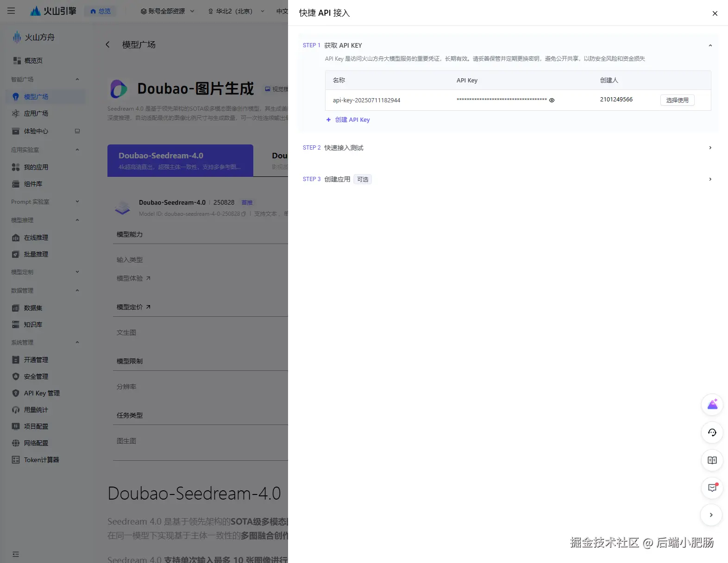Click the 数据集 sidebar icon
728x563 pixels.
pyautogui.click(x=16, y=308)
